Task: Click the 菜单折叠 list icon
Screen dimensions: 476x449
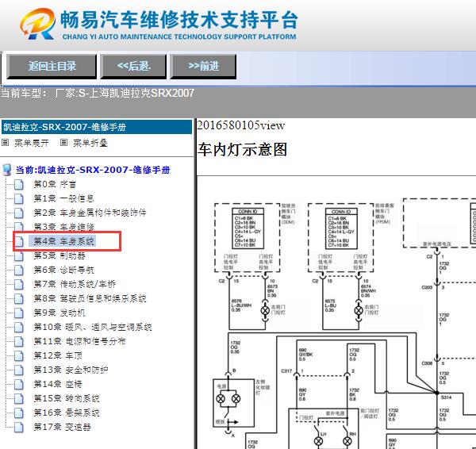Action: (x=63, y=142)
